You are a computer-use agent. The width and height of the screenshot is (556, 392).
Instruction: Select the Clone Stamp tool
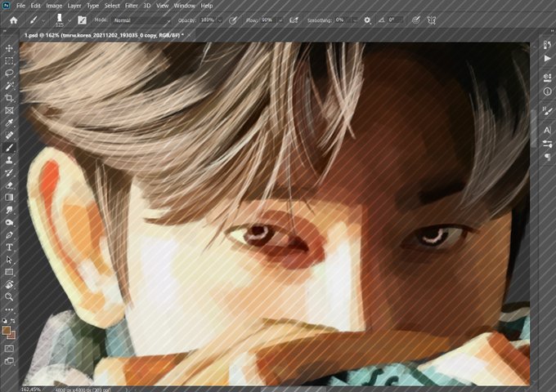point(9,160)
